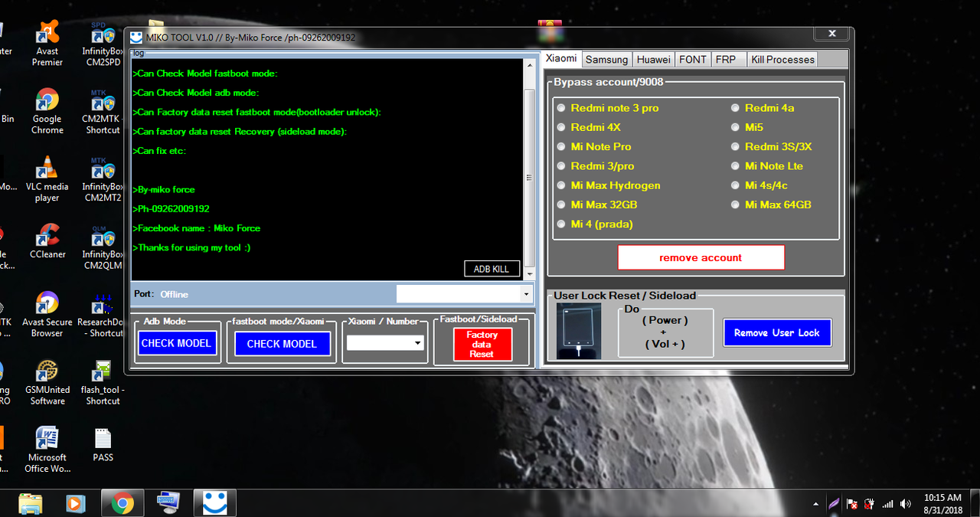
Task: Select Mi Note Pro radio button
Action: 562,146
